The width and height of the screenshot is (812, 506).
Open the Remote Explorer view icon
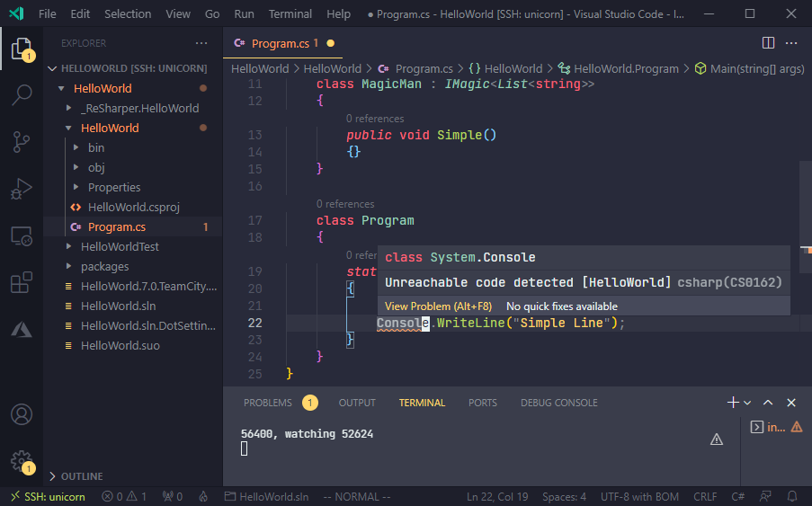22,236
